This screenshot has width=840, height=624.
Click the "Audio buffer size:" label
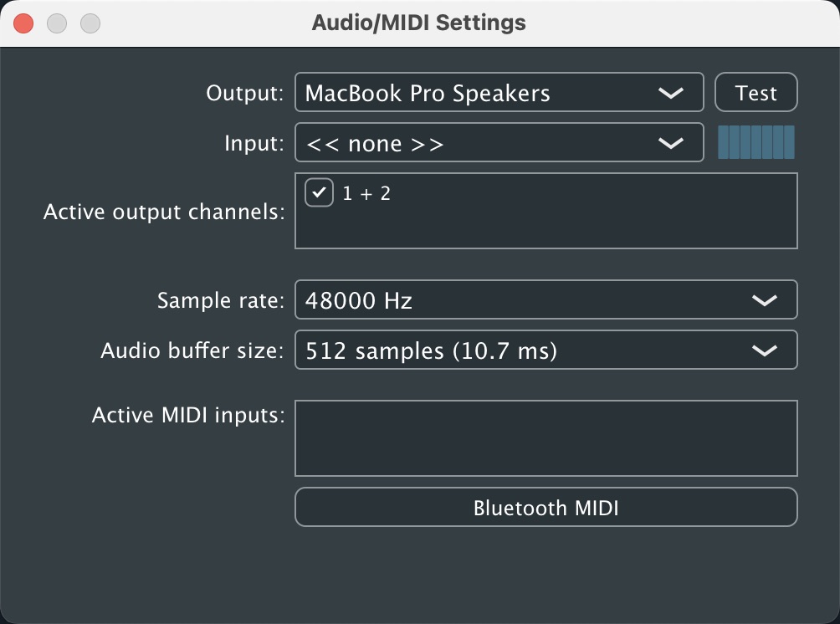point(192,350)
